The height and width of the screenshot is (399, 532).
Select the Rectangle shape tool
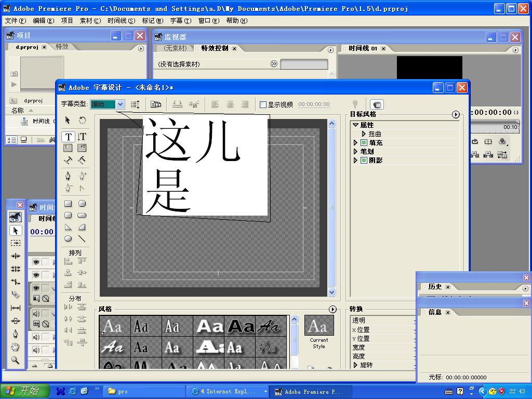coord(68,204)
